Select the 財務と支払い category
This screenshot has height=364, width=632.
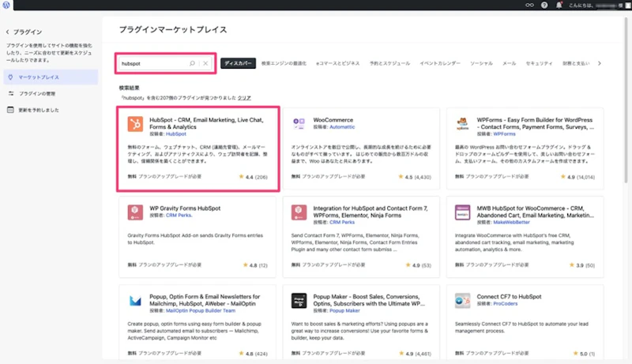[576, 63]
